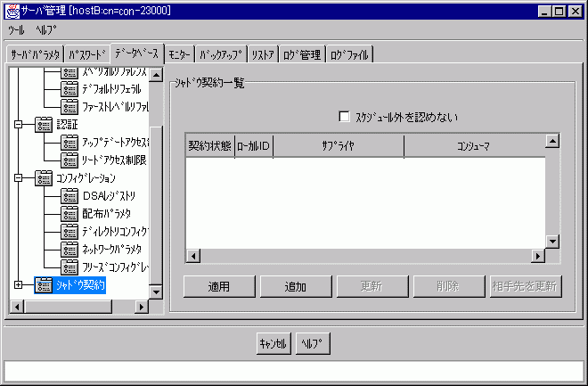Click the コンフィグレーション folder icon
Image resolution: width=588 pixels, height=386 pixels.
click(44, 178)
